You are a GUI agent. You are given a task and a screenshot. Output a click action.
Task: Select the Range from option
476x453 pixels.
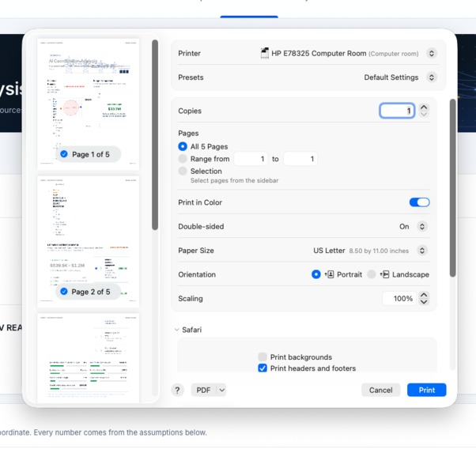[183, 159]
